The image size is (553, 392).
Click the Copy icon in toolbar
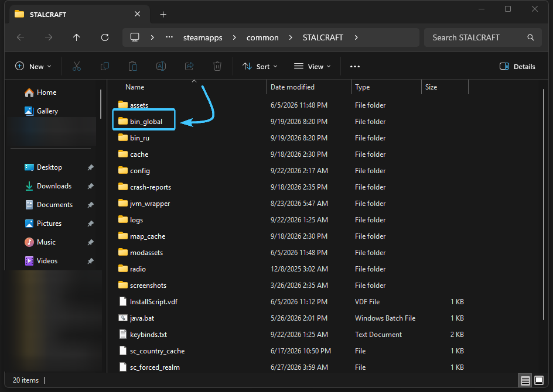pos(105,66)
